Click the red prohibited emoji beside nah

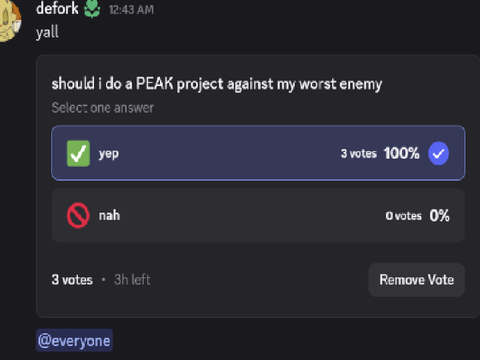(78, 215)
